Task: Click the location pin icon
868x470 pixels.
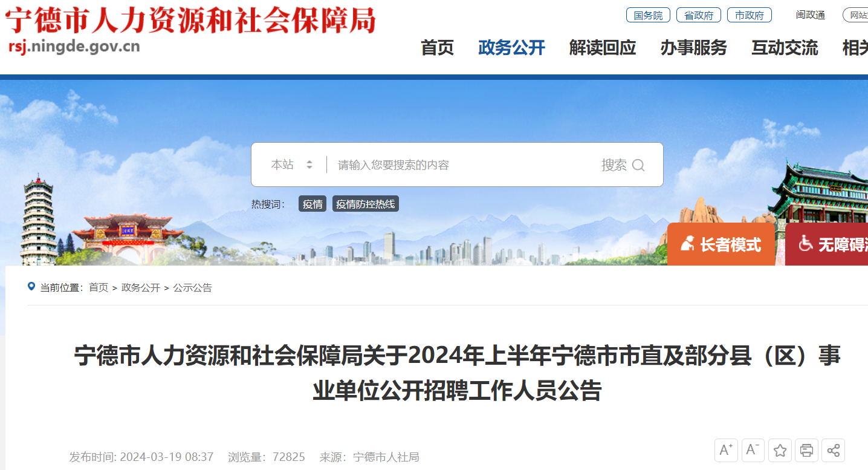Action: coord(31,287)
